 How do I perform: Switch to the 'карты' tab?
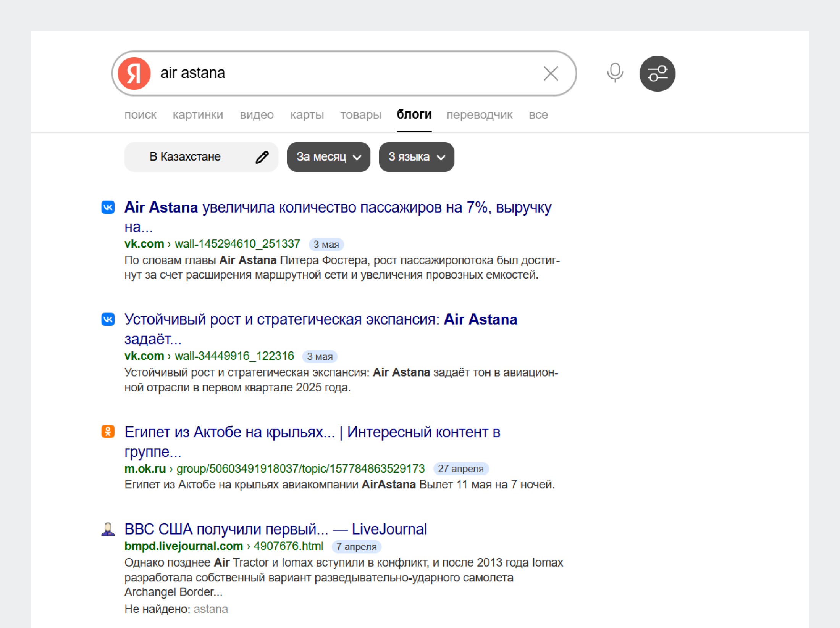307,115
